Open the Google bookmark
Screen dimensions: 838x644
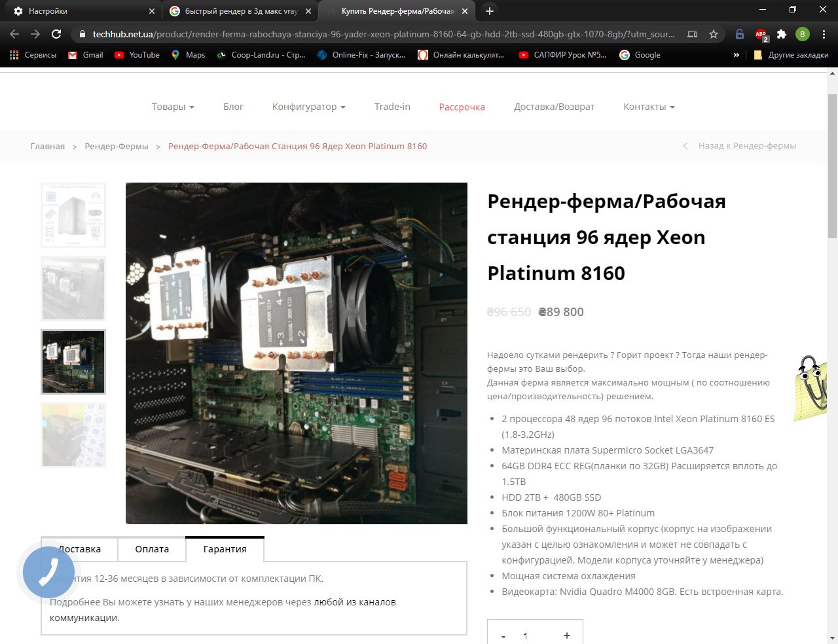coord(640,55)
